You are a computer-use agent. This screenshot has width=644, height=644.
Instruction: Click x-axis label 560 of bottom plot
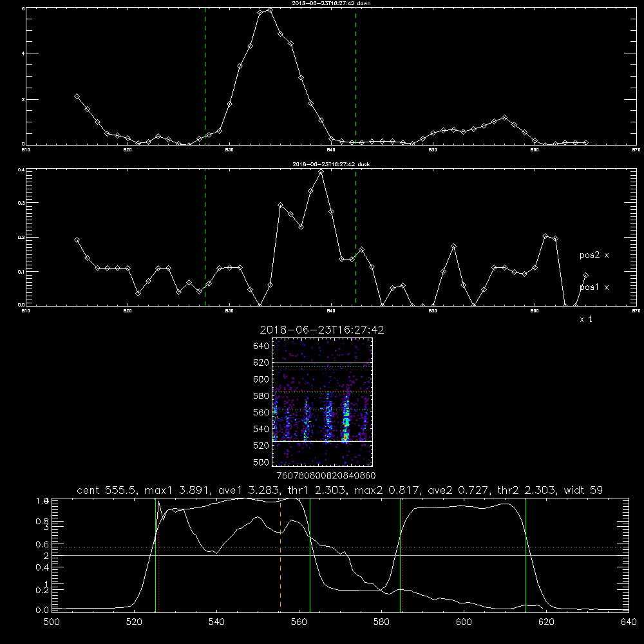tap(299, 622)
